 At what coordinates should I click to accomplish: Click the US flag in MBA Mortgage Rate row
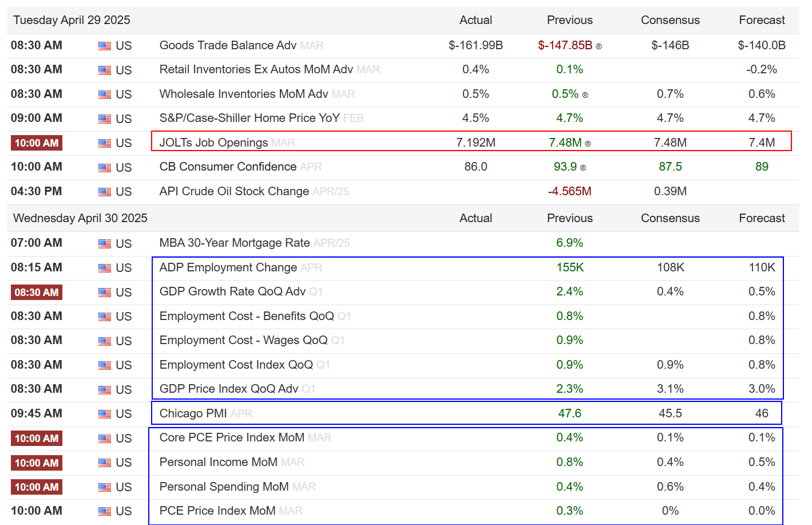pyautogui.click(x=105, y=244)
